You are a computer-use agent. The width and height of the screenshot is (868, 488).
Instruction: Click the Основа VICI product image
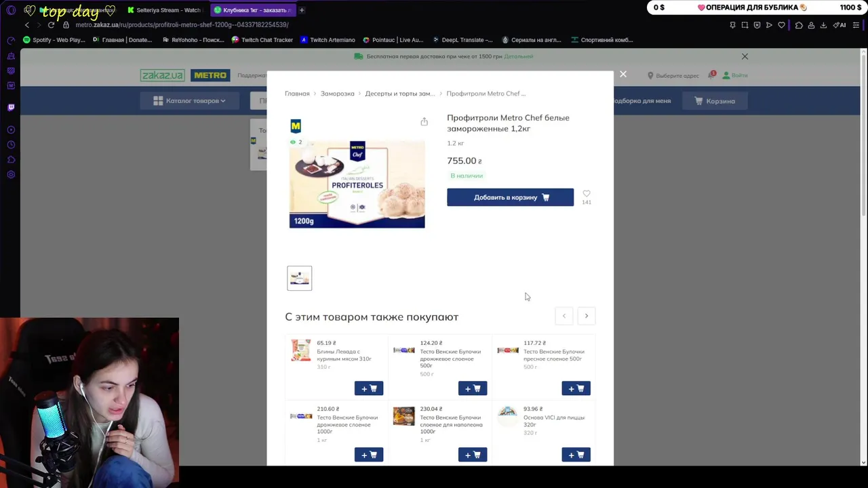pos(507,415)
